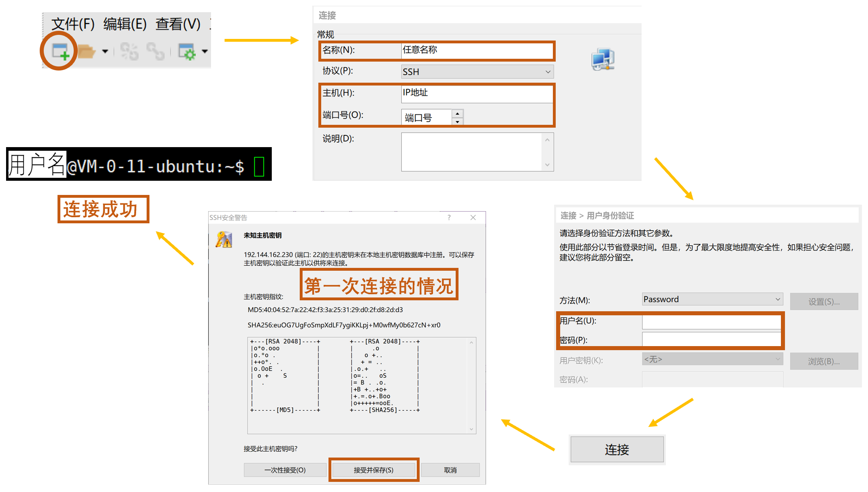Close the SSH安全警告 dialog
This screenshot has width=868, height=492.
(x=473, y=218)
